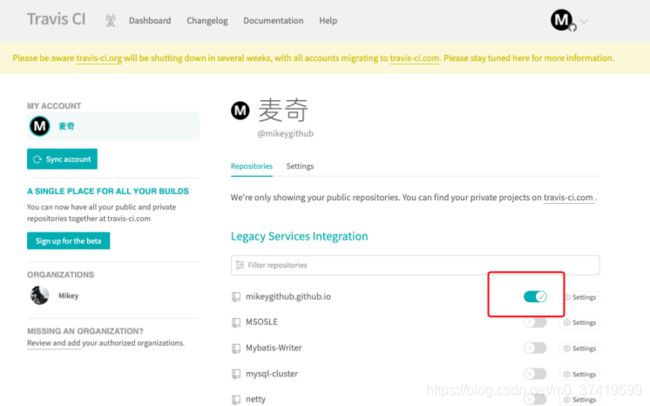Screen dimensions: 650x406
Task: Click the Legacy Services Integration heading
Action: 299,236
